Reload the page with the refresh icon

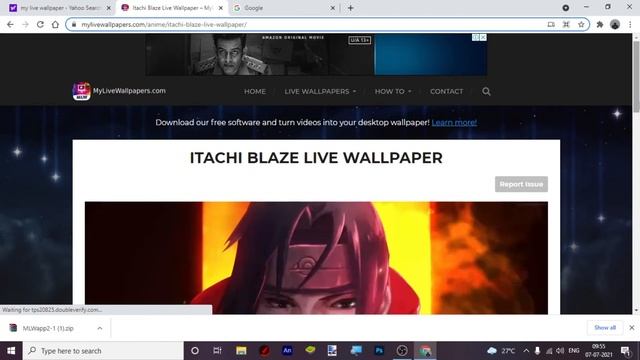40,24
